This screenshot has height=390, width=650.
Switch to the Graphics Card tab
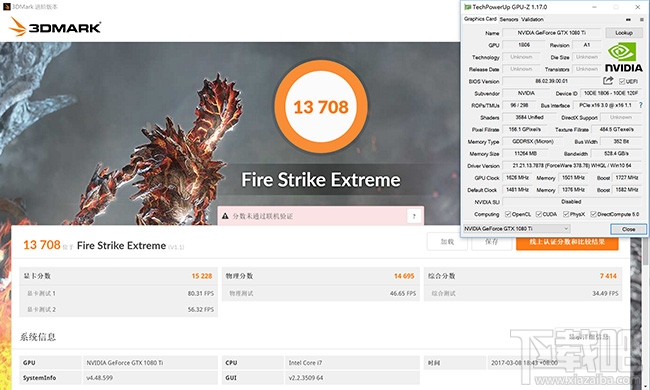(480, 19)
